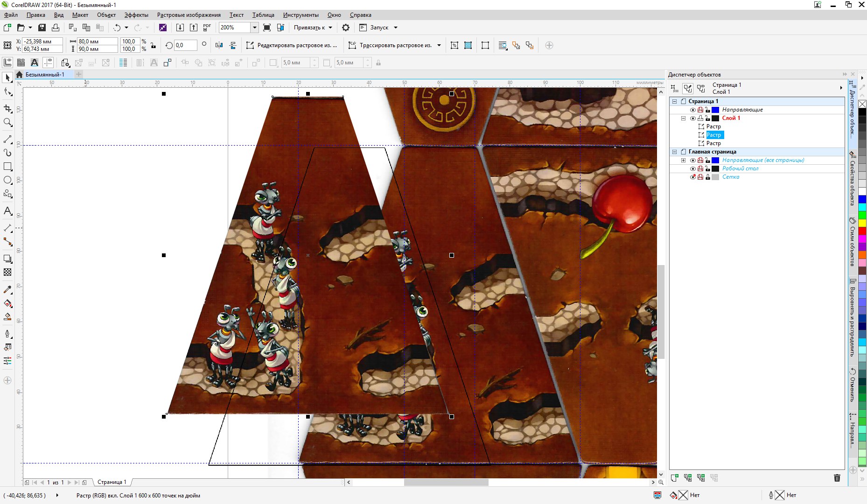
Task: Toggle the eye for Направляющие (все страницы)
Action: pos(693,161)
